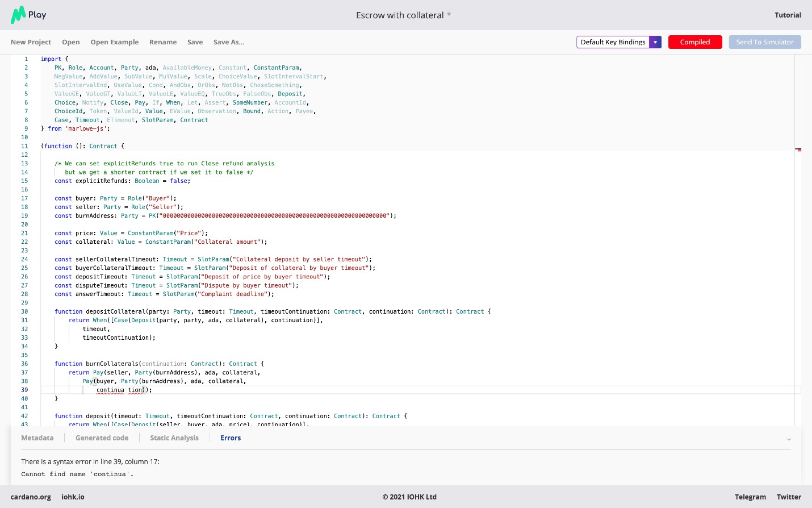Click the 'Cannot find name' error message
The height and width of the screenshot is (508, 812).
click(77, 474)
